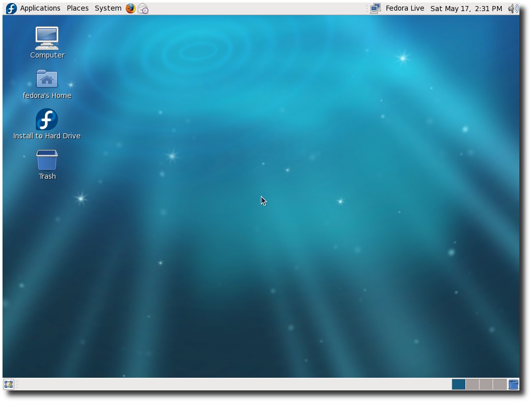Click the network connection status icon
Screen dimensions: 532x403
pos(375,9)
